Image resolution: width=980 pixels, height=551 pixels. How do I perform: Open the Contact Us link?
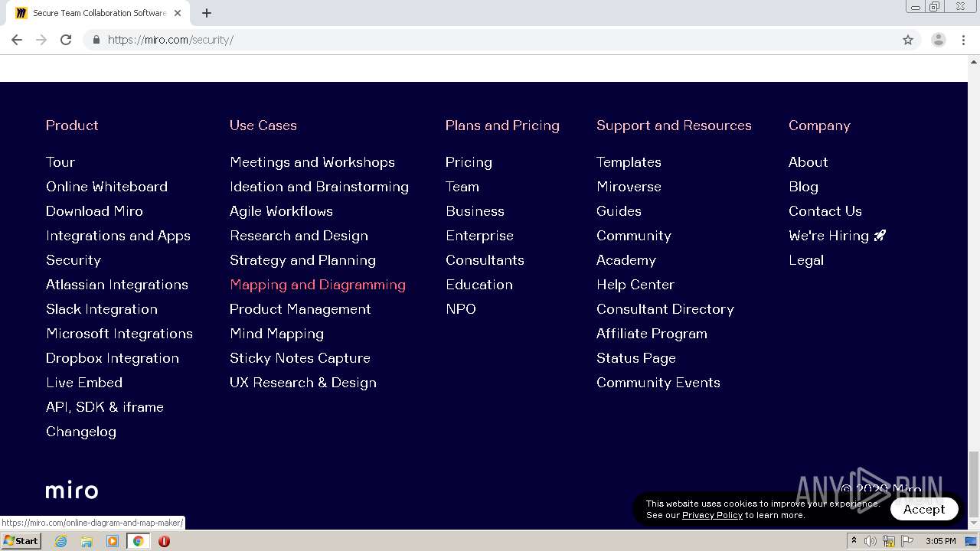point(825,211)
